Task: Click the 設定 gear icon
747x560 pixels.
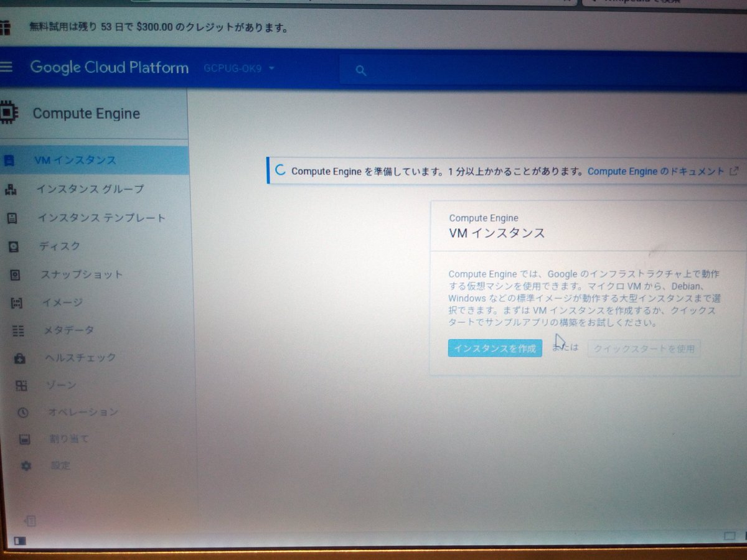Action: coord(26,465)
